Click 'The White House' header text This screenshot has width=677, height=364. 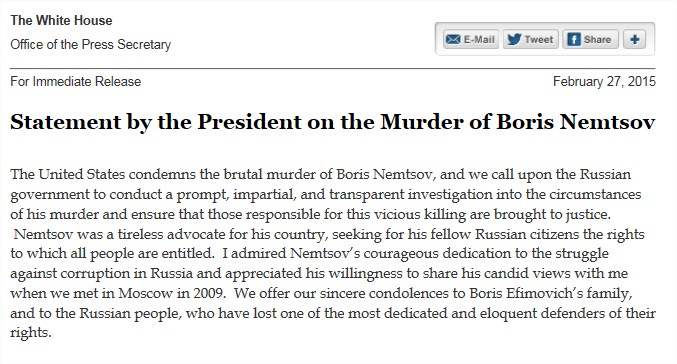61,20
